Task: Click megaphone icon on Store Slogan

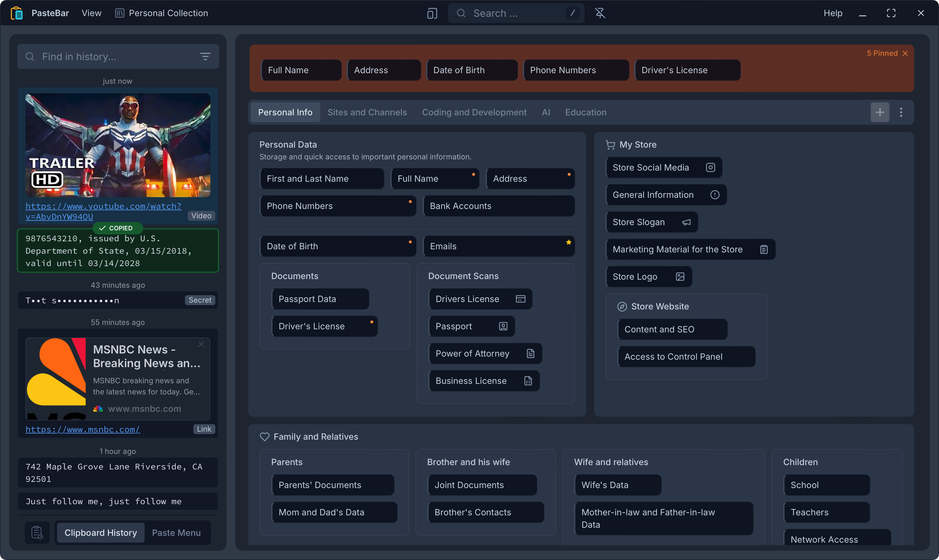Action: click(x=686, y=222)
